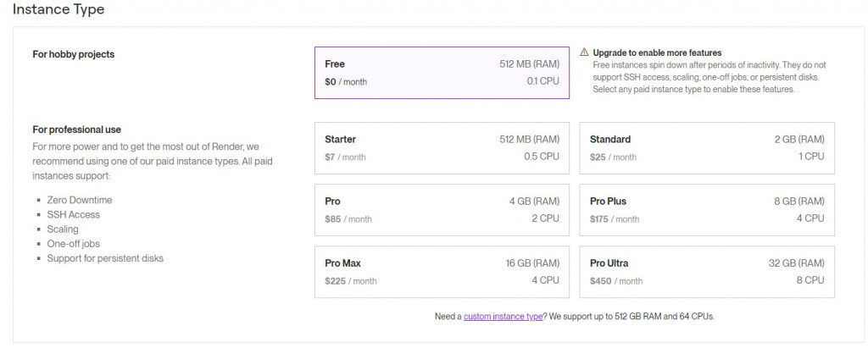Image resolution: width=868 pixels, height=348 pixels.
Task: Select the Pro Plus instance card
Action: (x=706, y=210)
